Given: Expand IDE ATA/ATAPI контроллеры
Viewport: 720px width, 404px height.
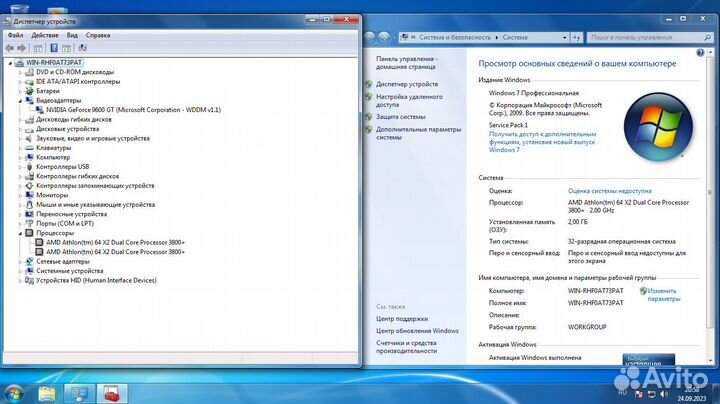Looking at the screenshot, I should point(20,82).
